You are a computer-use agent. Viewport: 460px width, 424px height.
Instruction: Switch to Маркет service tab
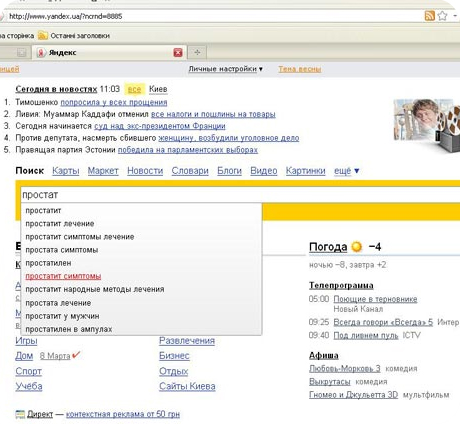(x=103, y=171)
